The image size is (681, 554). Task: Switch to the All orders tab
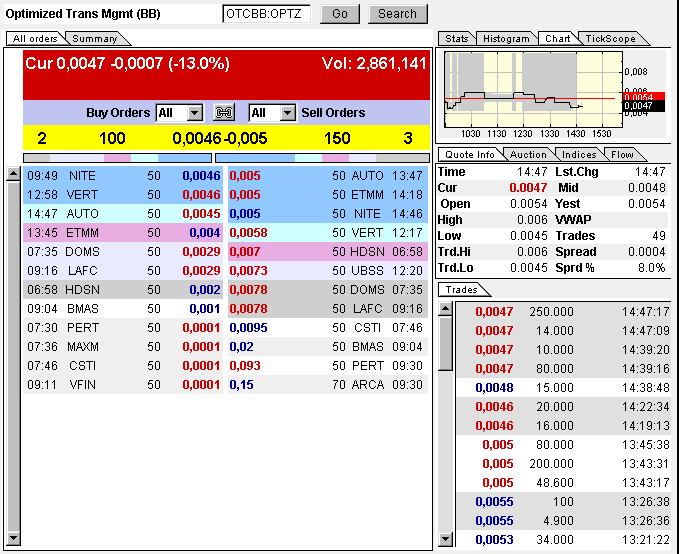[x=35, y=39]
